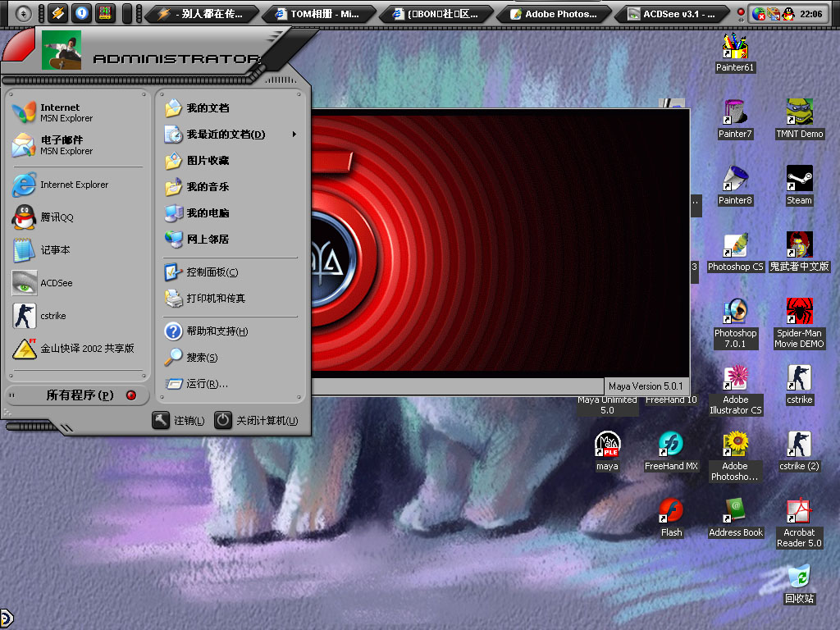840x630 pixels.
Task: Open FreeHand MX from the desktop
Action: (671, 451)
